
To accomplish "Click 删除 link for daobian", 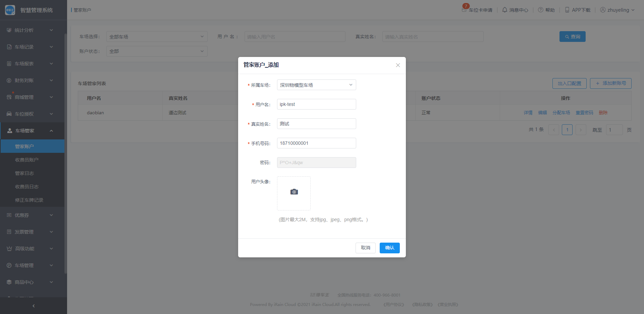I will click(x=603, y=113).
